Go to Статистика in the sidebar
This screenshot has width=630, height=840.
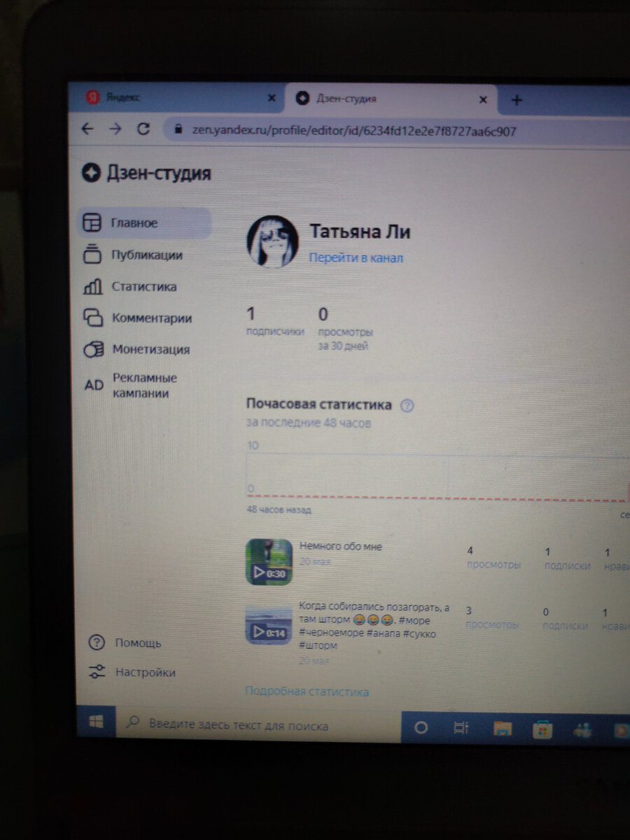[x=143, y=286]
